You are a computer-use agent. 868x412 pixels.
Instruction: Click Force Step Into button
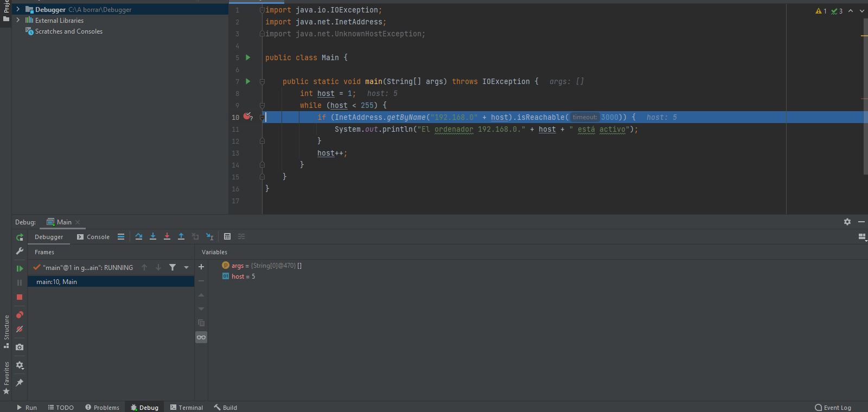tap(167, 236)
